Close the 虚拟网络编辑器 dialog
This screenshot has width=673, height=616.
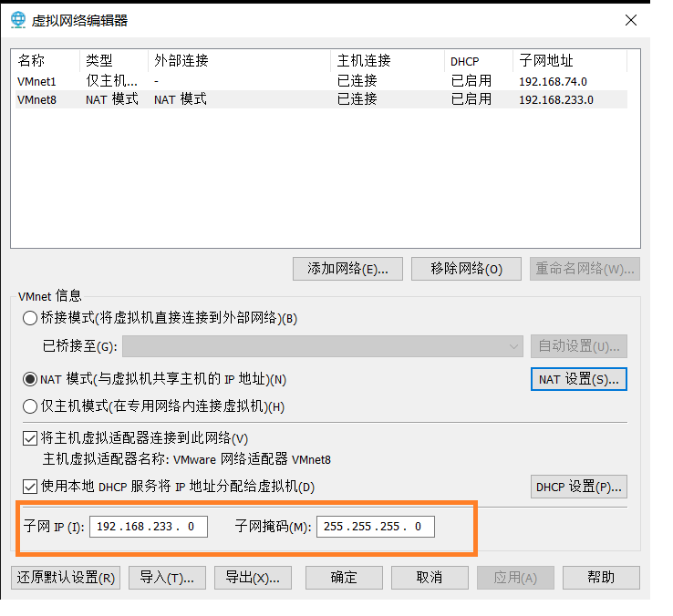pyautogui.click(x=630, y=20)
